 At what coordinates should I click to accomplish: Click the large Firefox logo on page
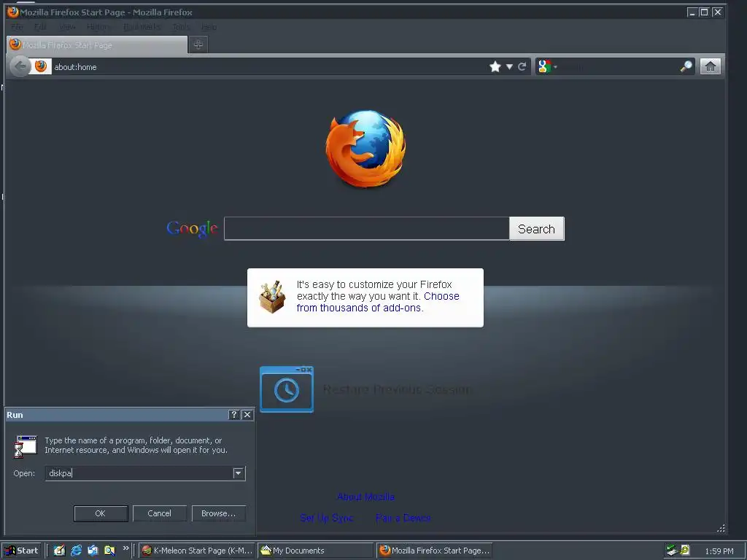tap(365, 148)
